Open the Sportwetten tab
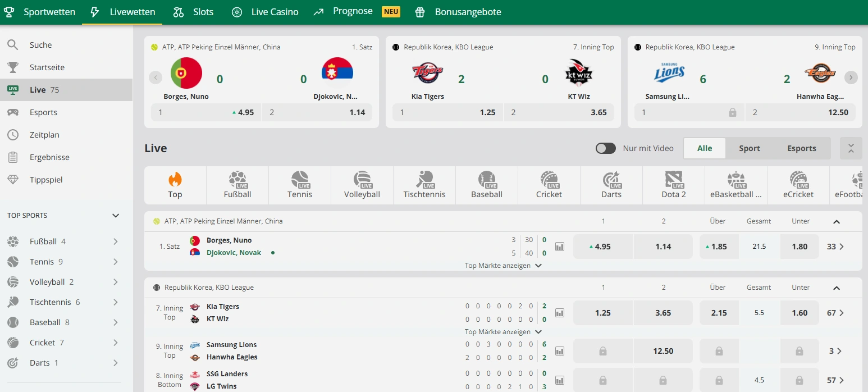The width and height of the screenshot is (868, 392). click(x=39, y=12)
